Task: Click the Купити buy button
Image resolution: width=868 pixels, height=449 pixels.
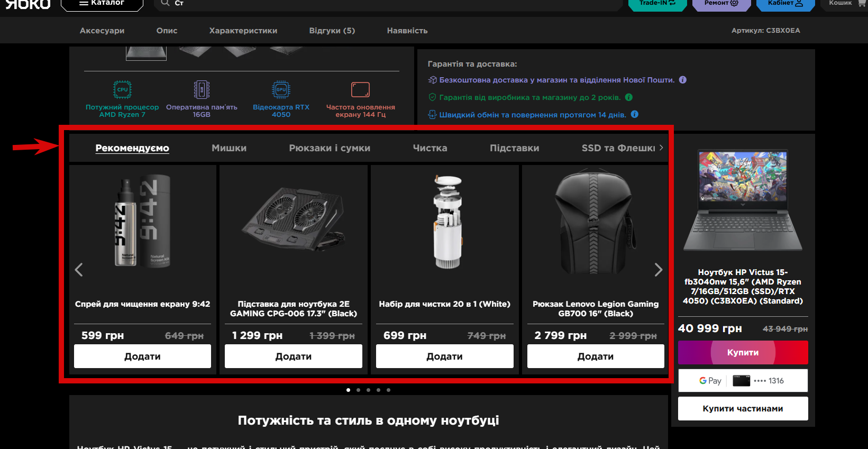Action: [x=743, y=353]
